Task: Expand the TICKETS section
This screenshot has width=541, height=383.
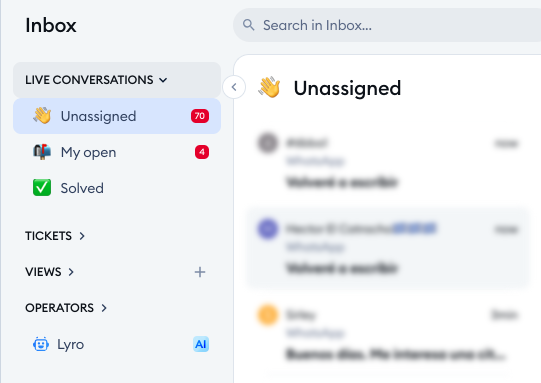Action: point(55,236)
